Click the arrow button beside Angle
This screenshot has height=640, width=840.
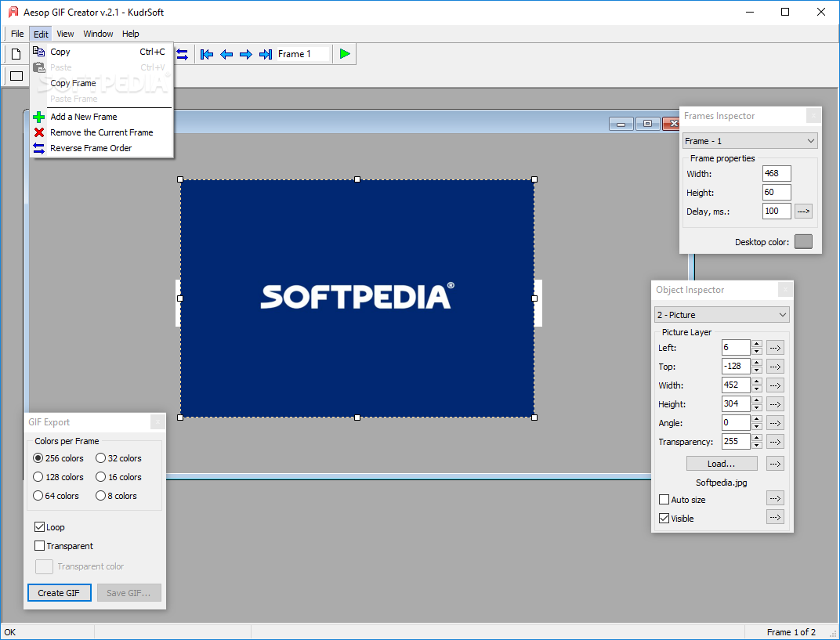(x=775, y=422)
